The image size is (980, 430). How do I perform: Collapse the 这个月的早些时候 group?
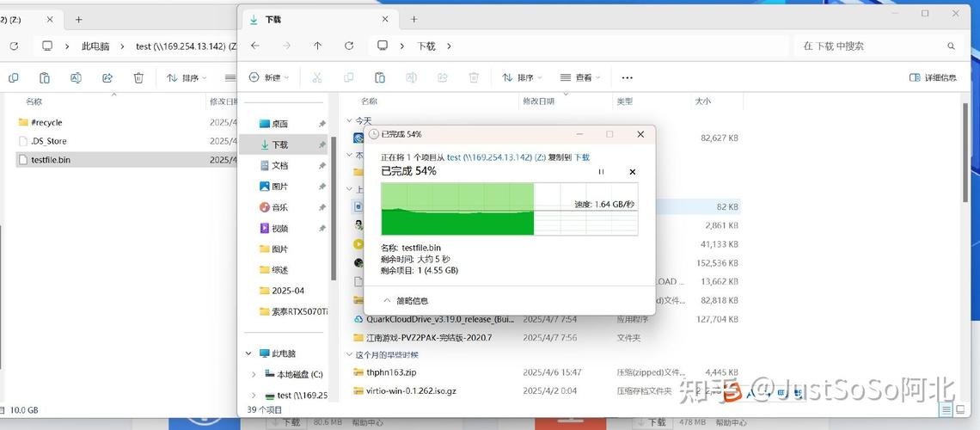click(x=349, y=354)
